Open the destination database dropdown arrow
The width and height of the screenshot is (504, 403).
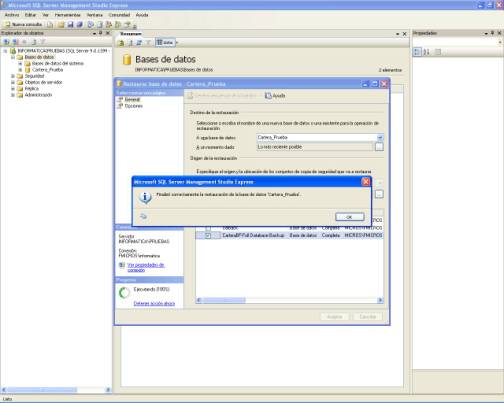point(380,137)
